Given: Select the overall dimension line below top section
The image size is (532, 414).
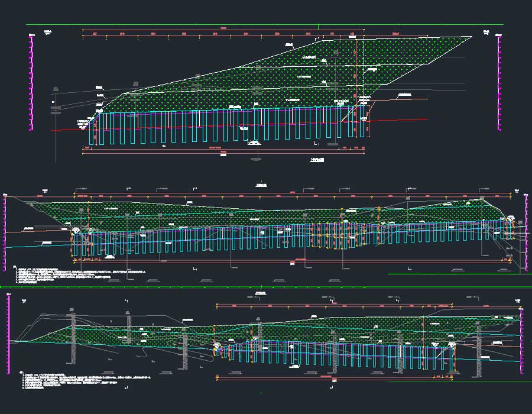Looking at the screenshot, I should pos(223,152).
